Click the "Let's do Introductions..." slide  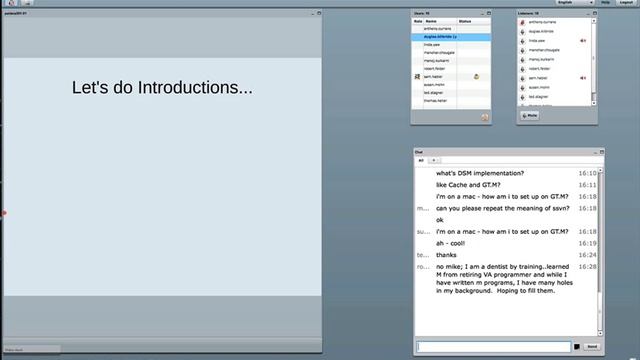pyautogui.click(x=162, y=177)
